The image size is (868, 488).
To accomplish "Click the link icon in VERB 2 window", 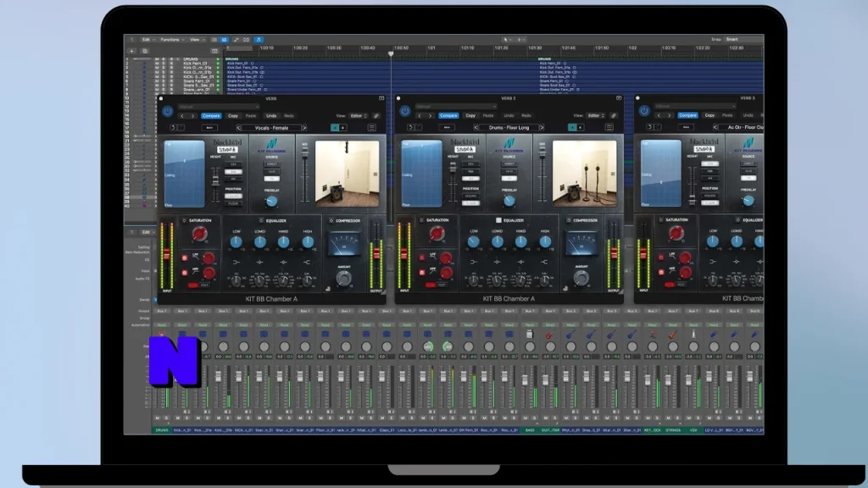I will point(614,115).
